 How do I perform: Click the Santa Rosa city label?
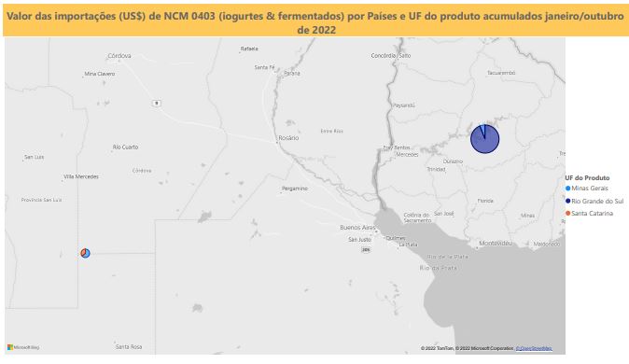pyautogui.click(x=129, y=346)
